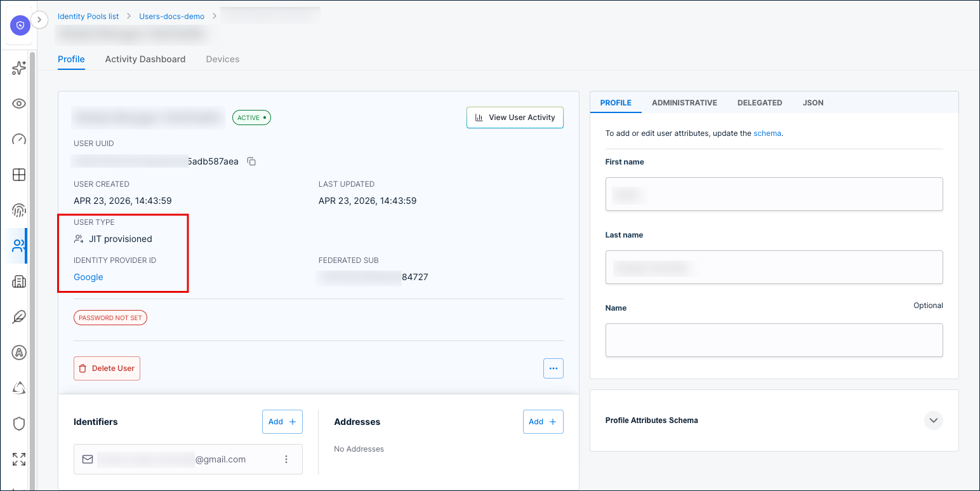
Task: Open the feather icon in sidebar
Action: click(19, 317)
